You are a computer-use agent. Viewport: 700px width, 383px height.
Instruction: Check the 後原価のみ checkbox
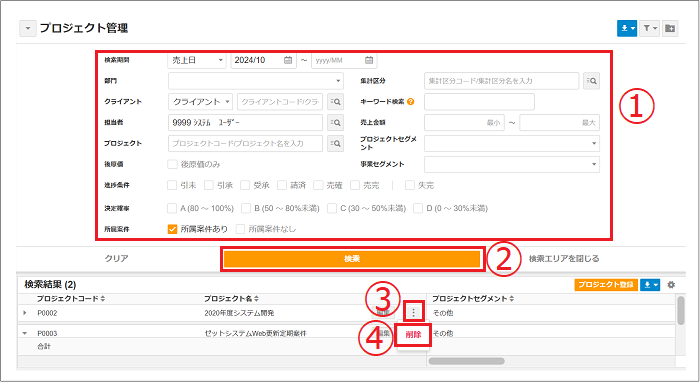[172, 164]
